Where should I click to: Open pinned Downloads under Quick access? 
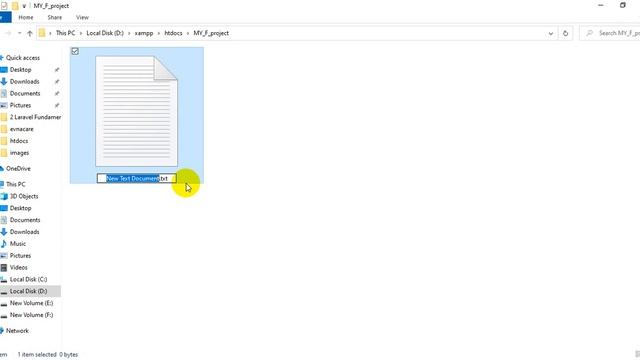24,82
